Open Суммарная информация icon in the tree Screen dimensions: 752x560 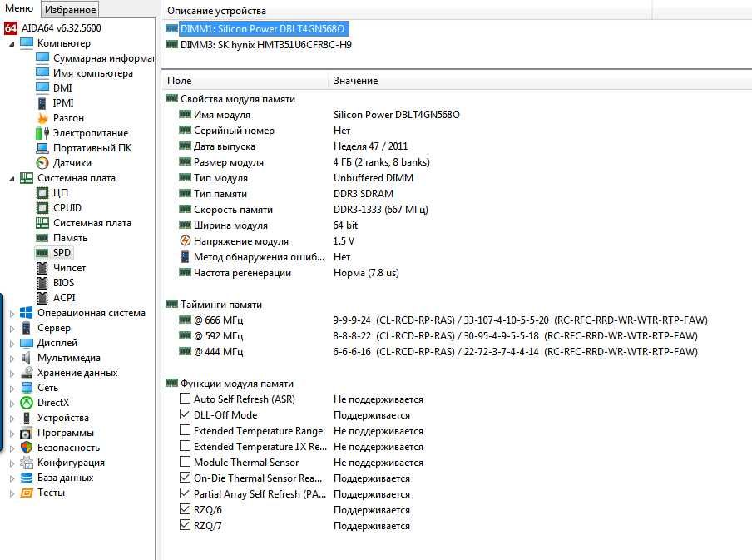point(42,58)
